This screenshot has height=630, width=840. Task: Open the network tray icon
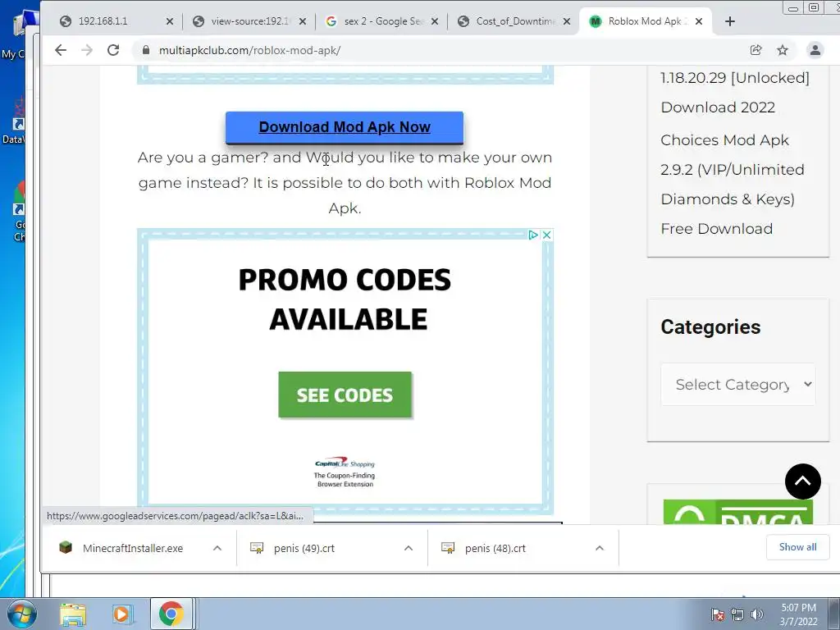pyautogui.click(x=737, y=614)
